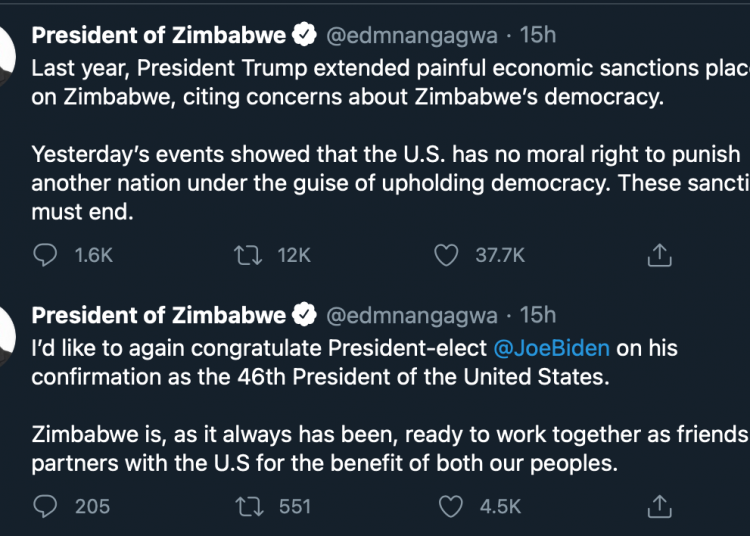Click the @edmnangagwa handle on the first tweet
The height and width of the screenshot is (536, 750).
click(412, 37)
